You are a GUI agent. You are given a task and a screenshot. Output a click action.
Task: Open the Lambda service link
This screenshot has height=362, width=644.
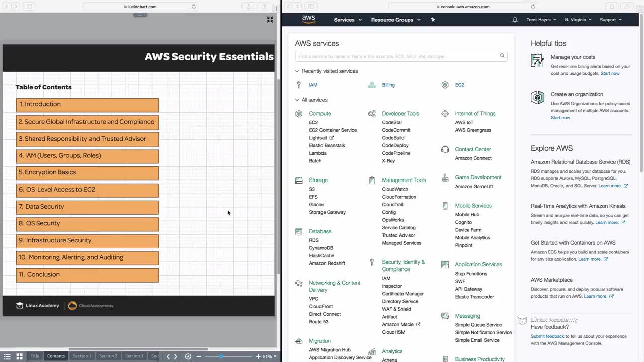click(x=317, y=153)
